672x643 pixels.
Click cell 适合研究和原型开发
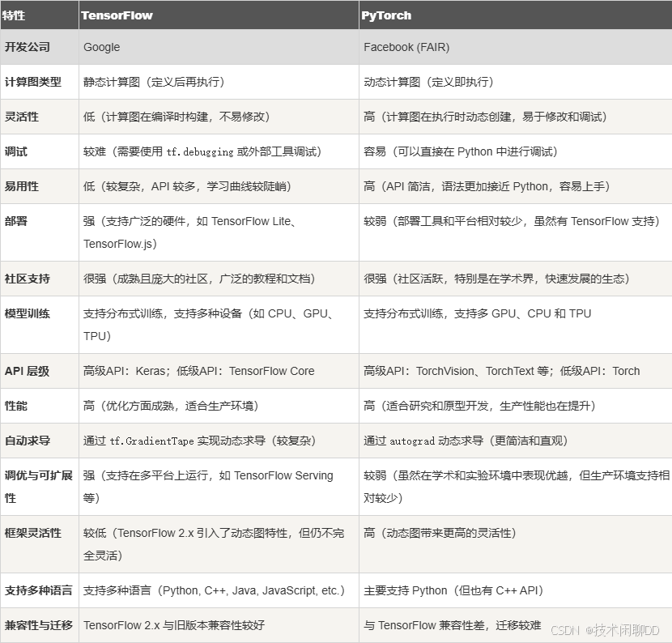[516, 406]
